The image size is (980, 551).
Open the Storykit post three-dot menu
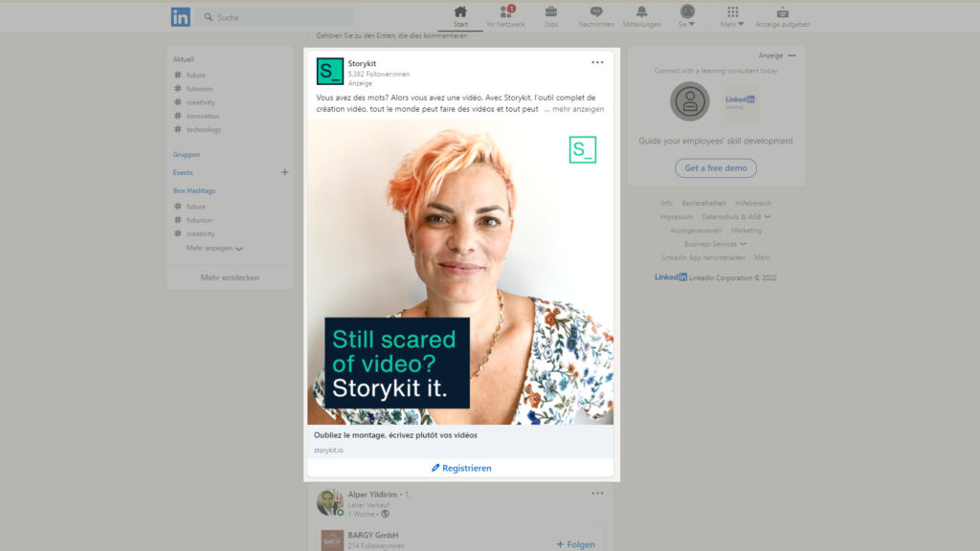click(597, 62)
